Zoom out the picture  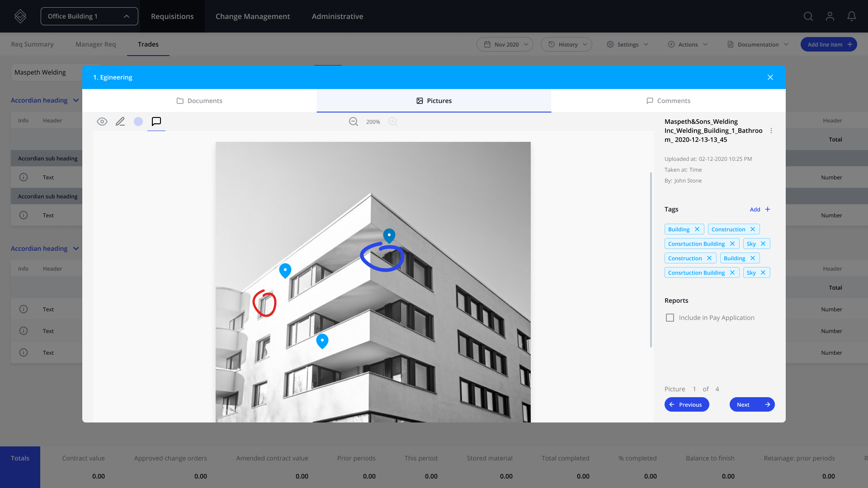click(354, 122)
